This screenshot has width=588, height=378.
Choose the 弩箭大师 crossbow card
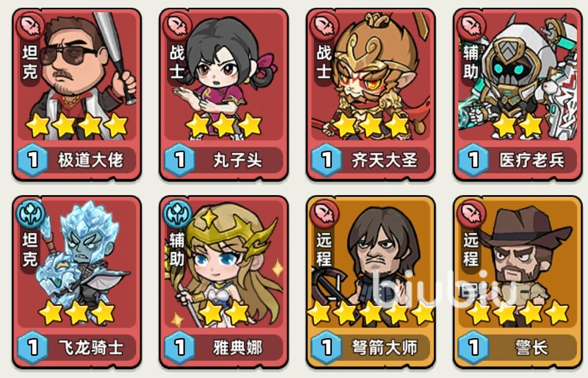pyautogui.click(x=371, y=282)
